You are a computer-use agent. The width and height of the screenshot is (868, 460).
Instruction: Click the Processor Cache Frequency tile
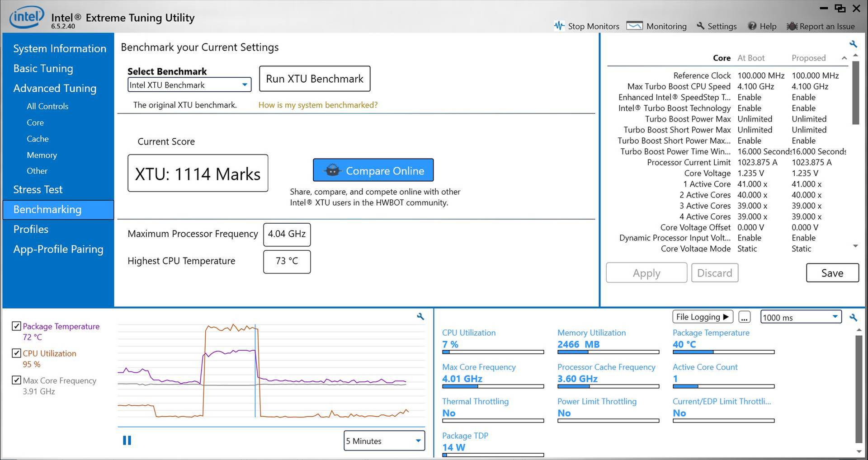[x=608, y=376]
